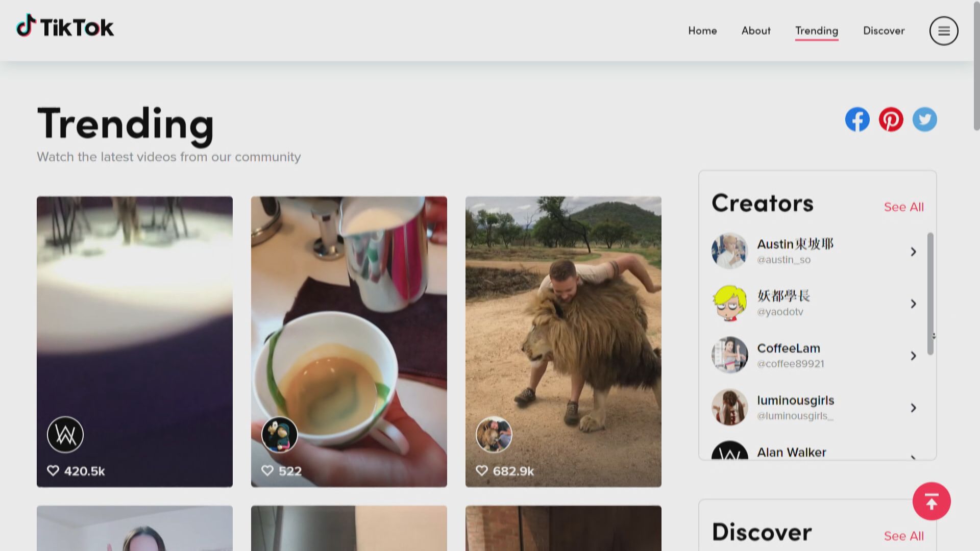Viewport: 980px width, 551px height.
Task: Share page on Pinterest
Action: pos(891,119)
